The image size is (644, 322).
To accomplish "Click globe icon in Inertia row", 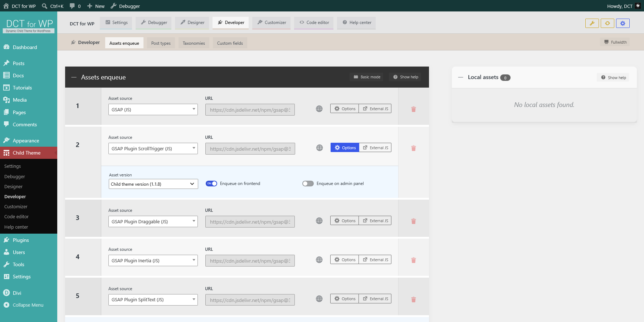I will tap(319, 260).
